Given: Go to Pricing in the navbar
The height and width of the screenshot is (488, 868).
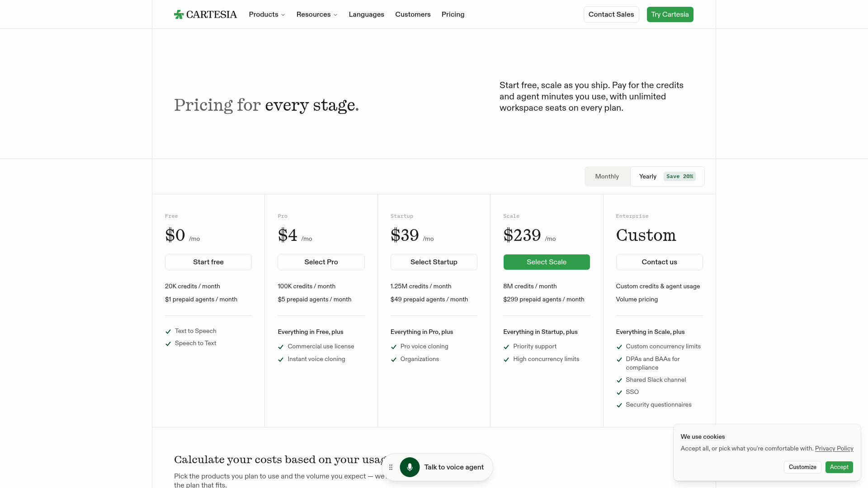Looking at the screenshot, I should (x=453, y=14).
